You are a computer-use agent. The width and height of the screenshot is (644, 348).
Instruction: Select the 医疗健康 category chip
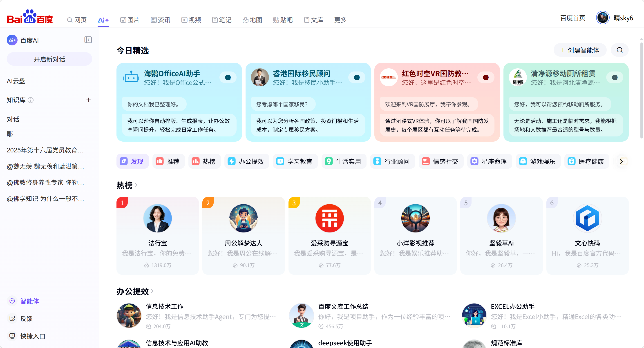[586, 161]
